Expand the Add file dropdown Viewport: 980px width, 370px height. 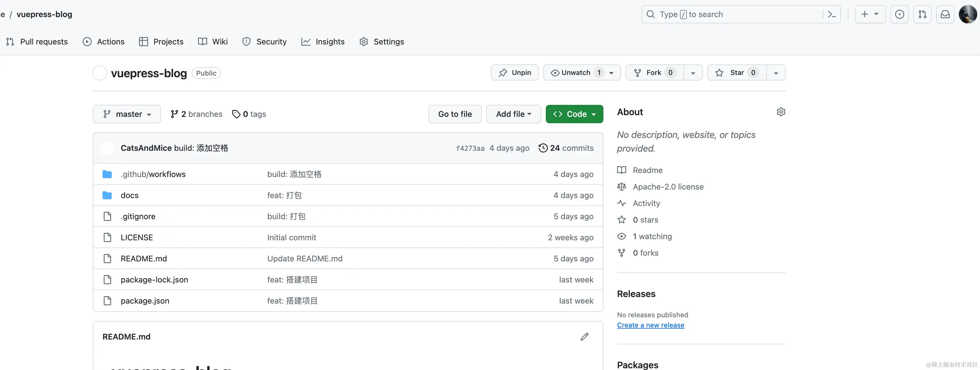pos(513,114)
